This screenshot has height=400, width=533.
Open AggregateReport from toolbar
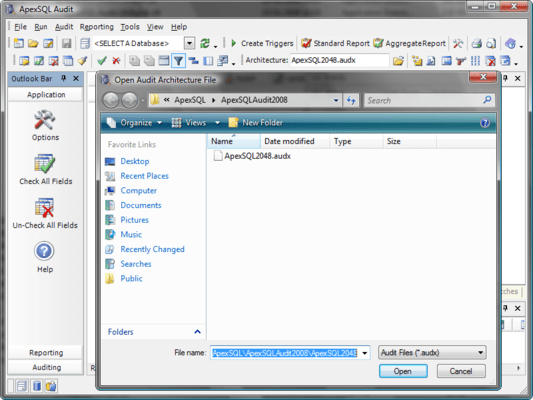click(410, 43)
